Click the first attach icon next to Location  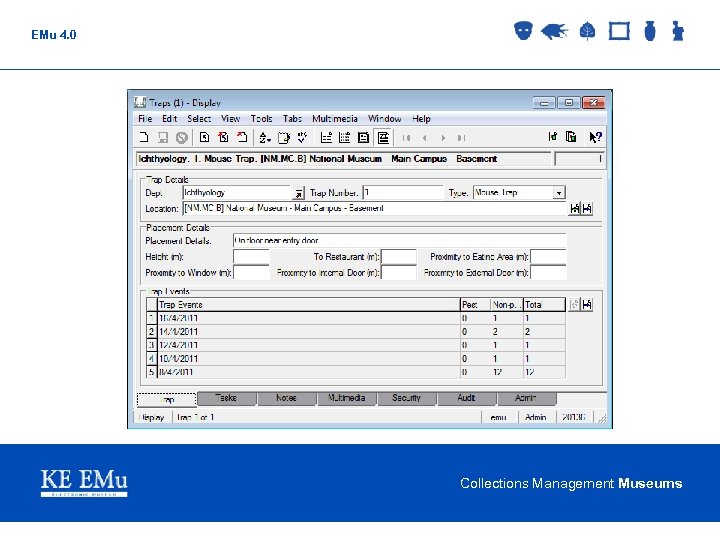pos(574,208)
